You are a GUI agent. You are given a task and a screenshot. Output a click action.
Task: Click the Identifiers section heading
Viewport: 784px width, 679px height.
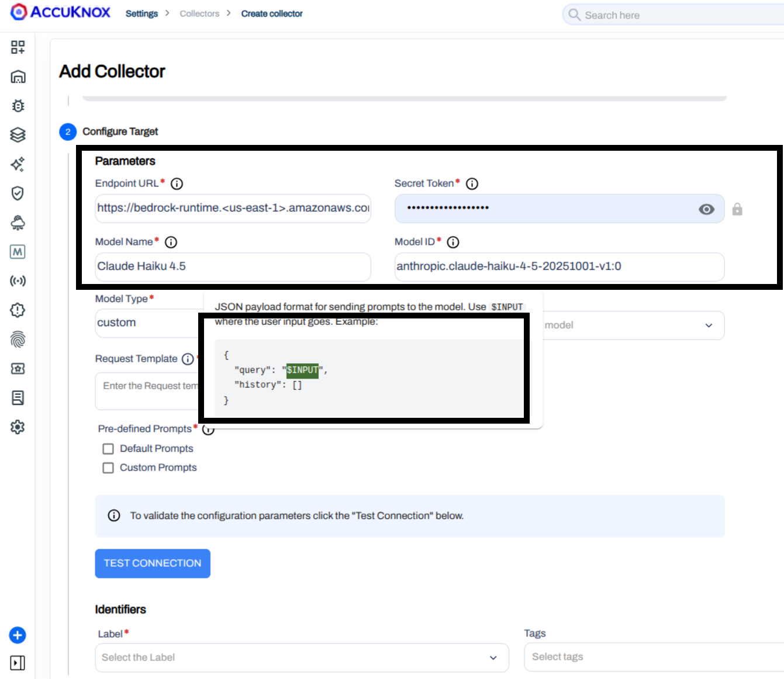(x=120, y=609)
